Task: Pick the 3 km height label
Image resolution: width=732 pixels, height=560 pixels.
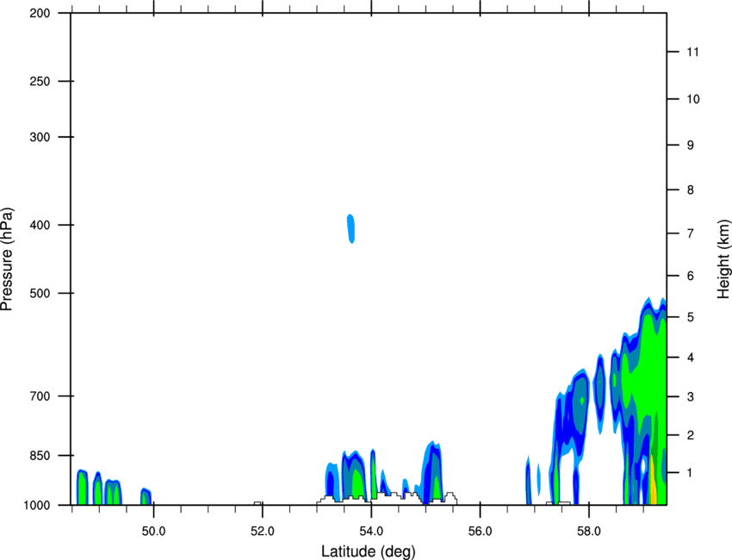Action: point(691,396)
